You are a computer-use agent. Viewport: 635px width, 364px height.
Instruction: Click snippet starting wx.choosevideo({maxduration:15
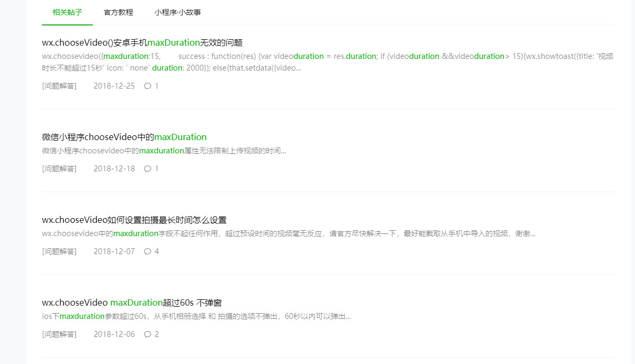click(328, 62)
